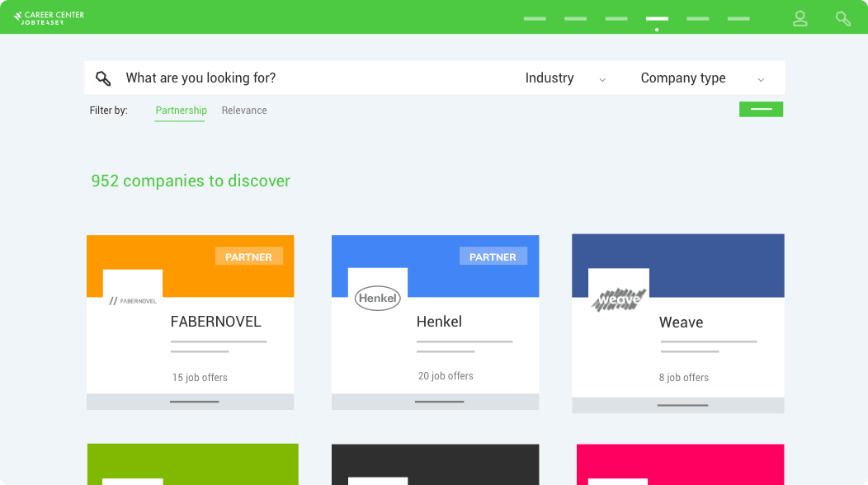The height and width of the screenshot is (485, 868).
Task: View Weave's 8 job offers
Action: pos(684,378)
